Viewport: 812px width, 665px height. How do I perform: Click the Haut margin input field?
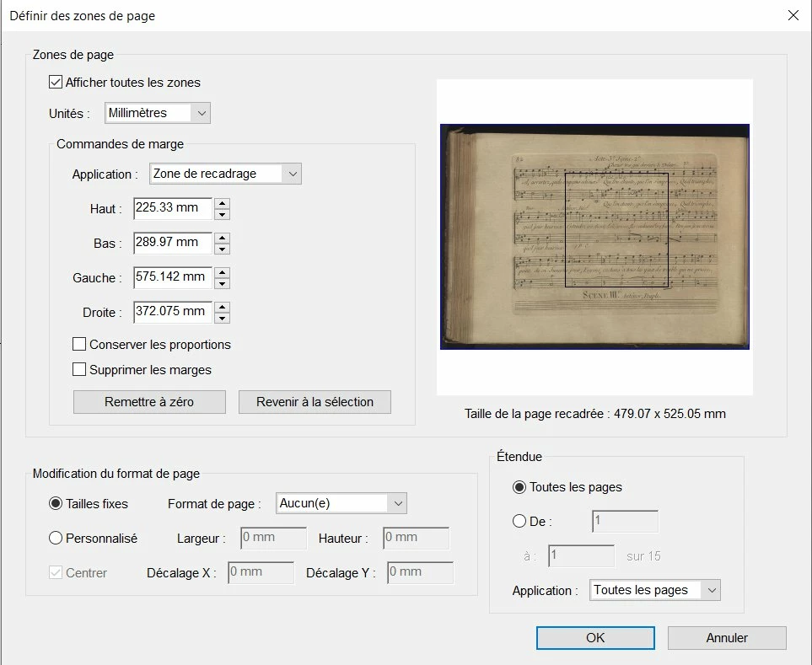point(173,208)
